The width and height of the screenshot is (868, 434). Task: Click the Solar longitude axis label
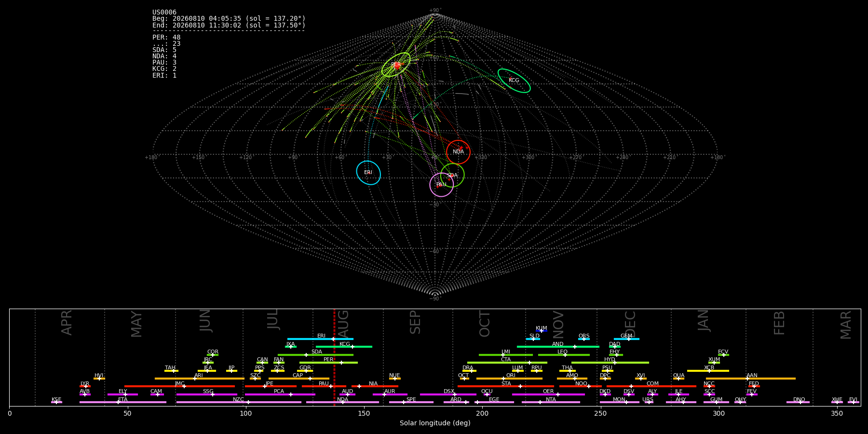435,423
